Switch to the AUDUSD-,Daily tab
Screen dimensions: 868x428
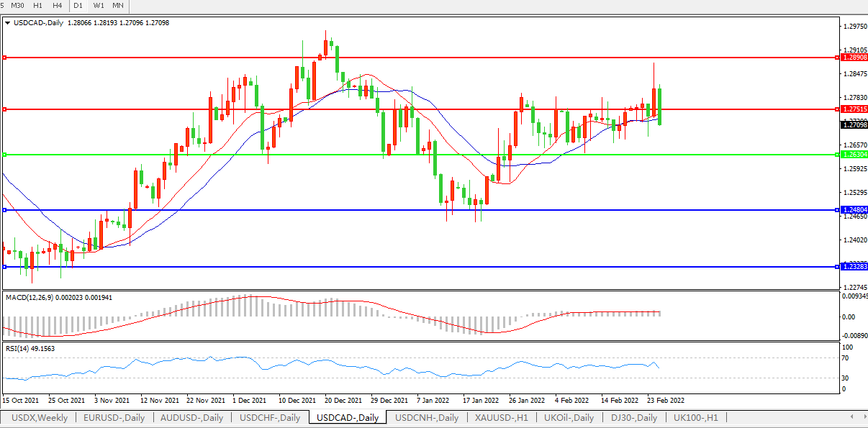[192, 418]
